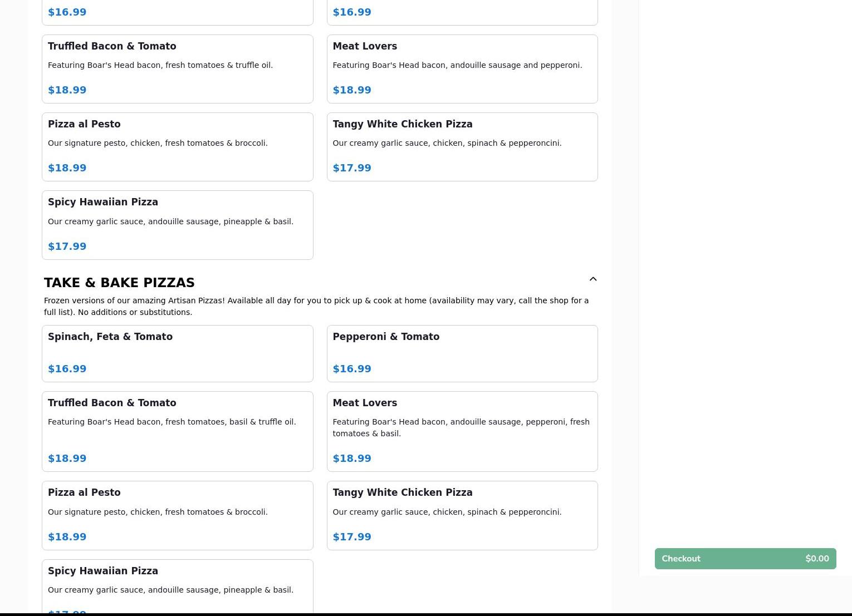Click the Take & Bake frozen pizzas description text

316,306
